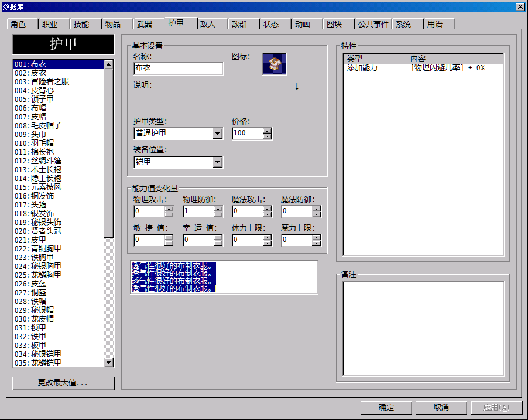Open the 用语 tab
Screen dimensions: 528x420
[439, 24]
